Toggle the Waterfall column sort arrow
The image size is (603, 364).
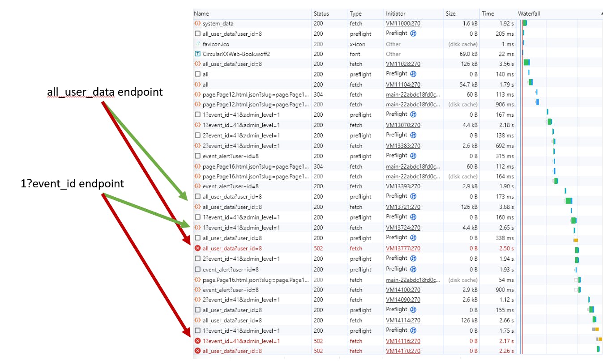(601, 14)
